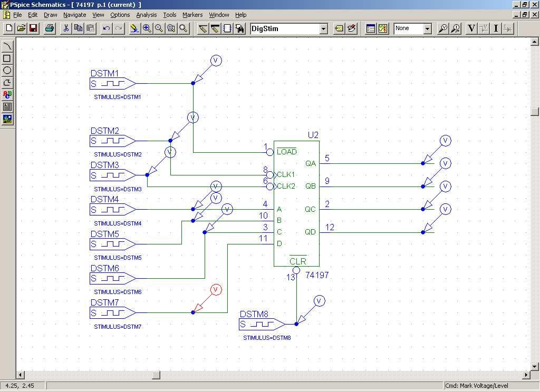Zoom out of the schematic
The height and width of the screenshot is (392, 540).
[x=159, y=28]
